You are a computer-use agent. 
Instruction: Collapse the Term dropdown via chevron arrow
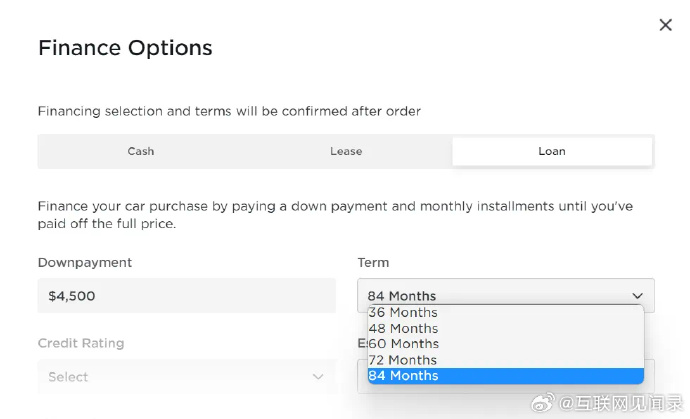637,296
